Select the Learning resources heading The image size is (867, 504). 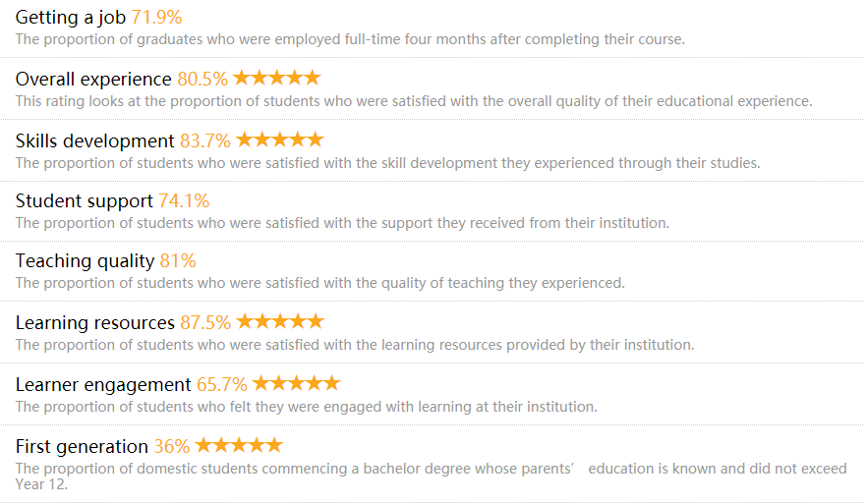coord(94,322)
